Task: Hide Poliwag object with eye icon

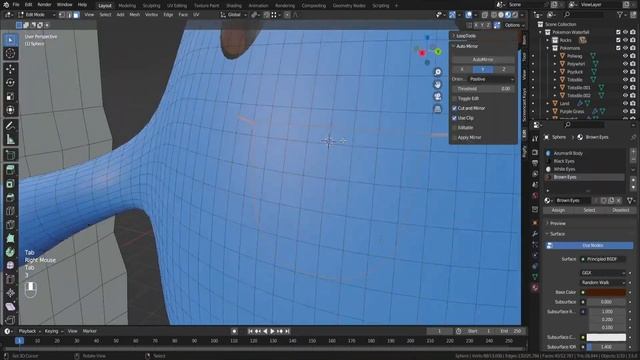Action: pyautogui.click(x=625, y=56)
